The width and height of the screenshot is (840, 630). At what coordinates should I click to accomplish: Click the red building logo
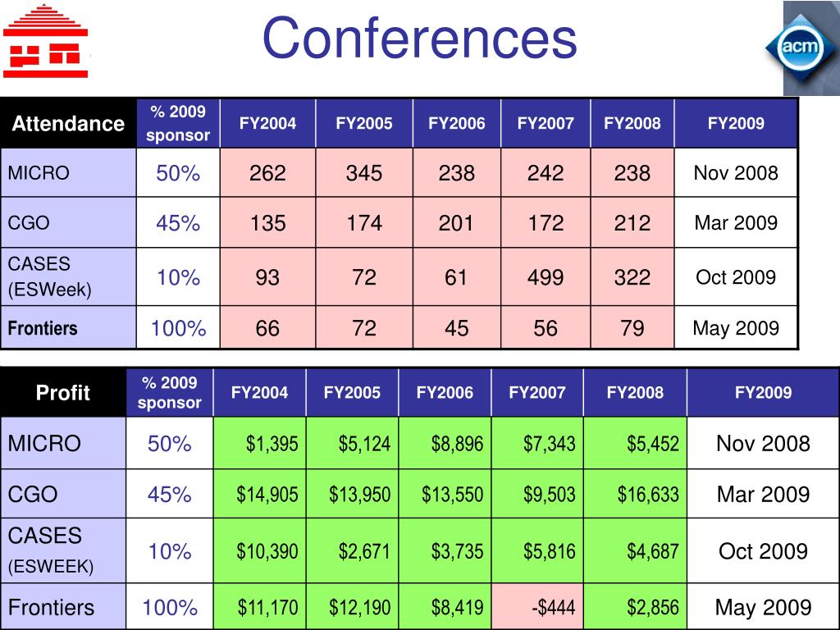pos(46,41)
